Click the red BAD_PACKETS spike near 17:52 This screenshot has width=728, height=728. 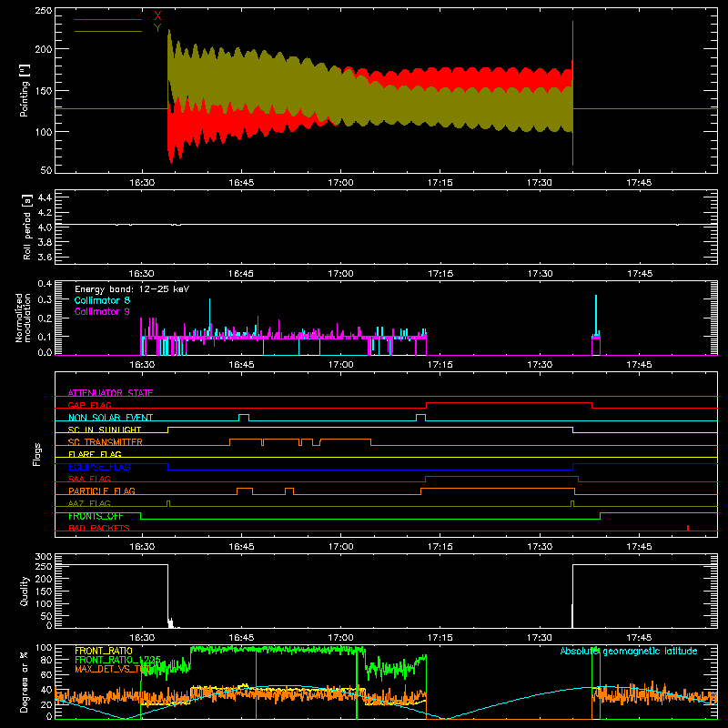pos(688,528)
